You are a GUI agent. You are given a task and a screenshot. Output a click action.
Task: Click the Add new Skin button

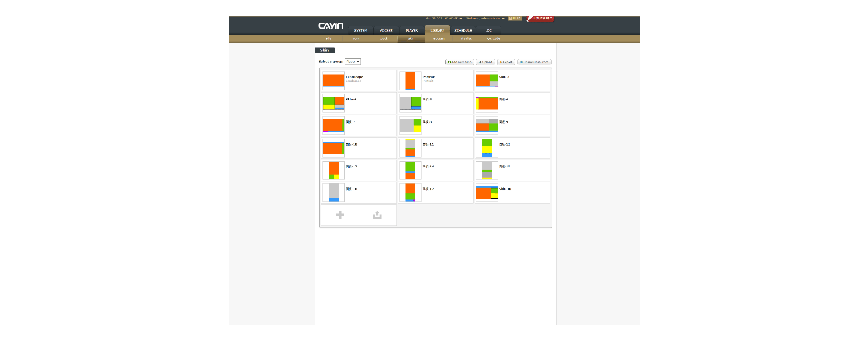coord(459,62)
